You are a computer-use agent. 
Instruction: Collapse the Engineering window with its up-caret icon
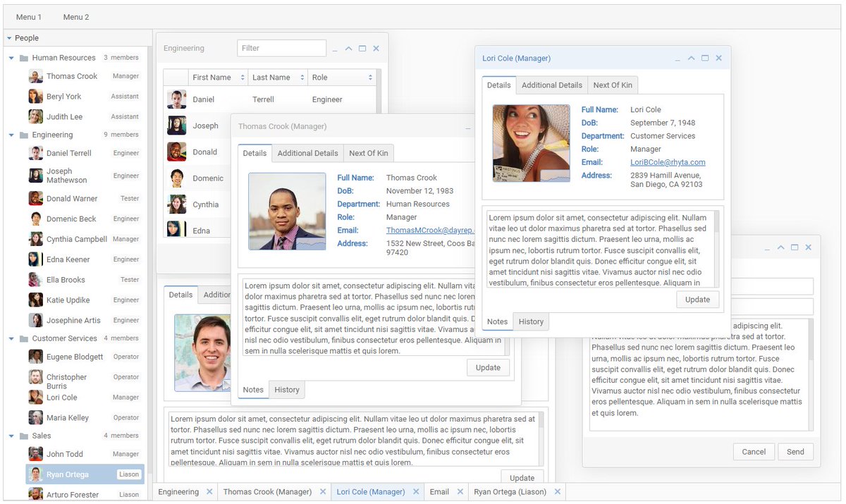pos(349,49)
